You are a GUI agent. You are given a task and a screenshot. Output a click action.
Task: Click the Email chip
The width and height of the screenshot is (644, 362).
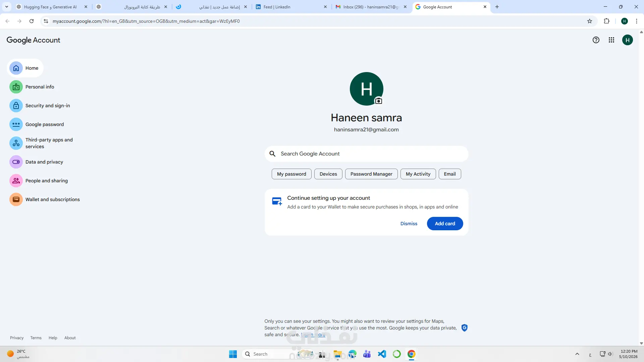(x=450, y=174)
